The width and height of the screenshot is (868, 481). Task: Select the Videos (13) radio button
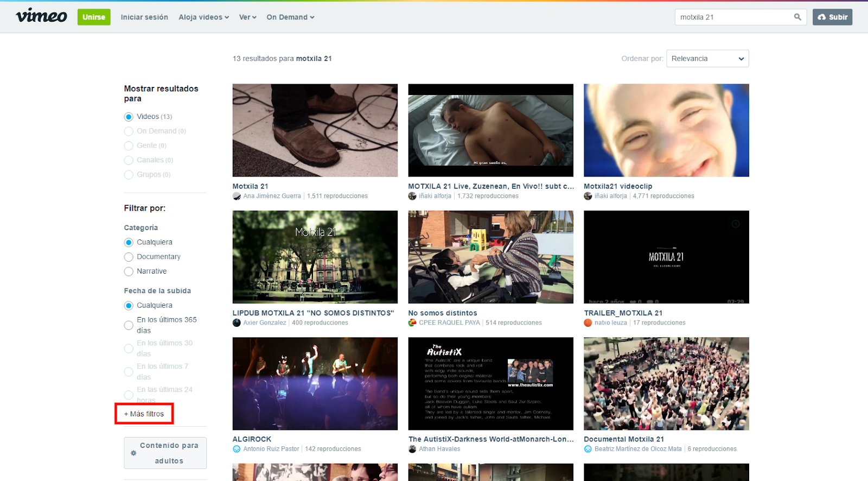[x=129, y=117]
